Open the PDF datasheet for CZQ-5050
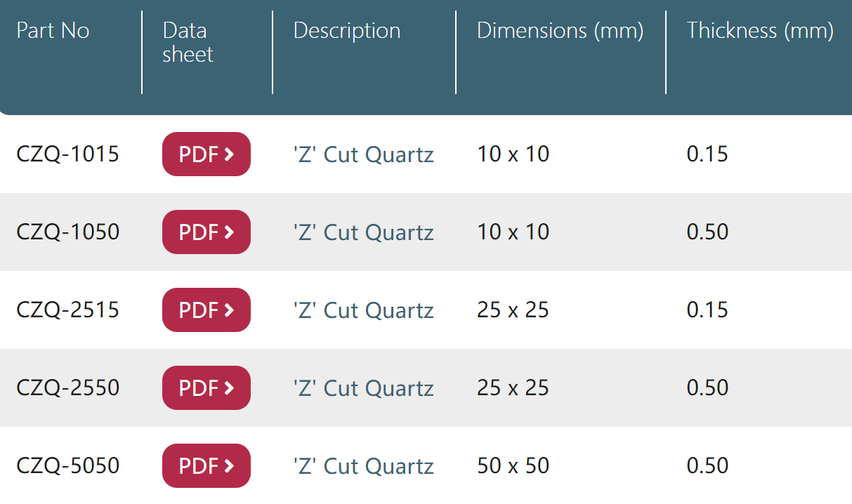The height and width of the screenshot is (504, 852). point(207,465)
